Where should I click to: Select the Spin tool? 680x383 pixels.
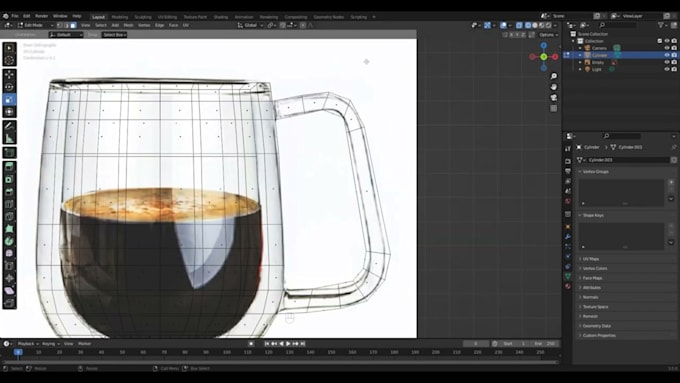tap(9, 241)
